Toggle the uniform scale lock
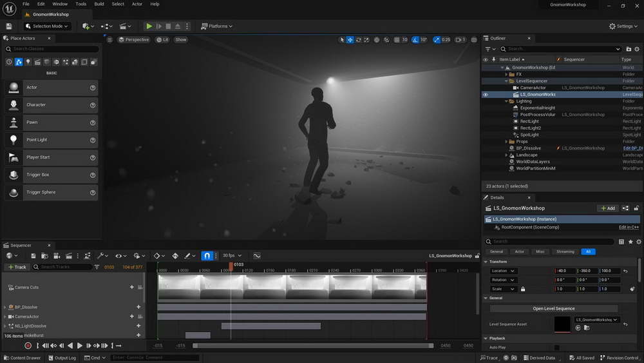Screen dimensions: 644x363 (523, 289)
